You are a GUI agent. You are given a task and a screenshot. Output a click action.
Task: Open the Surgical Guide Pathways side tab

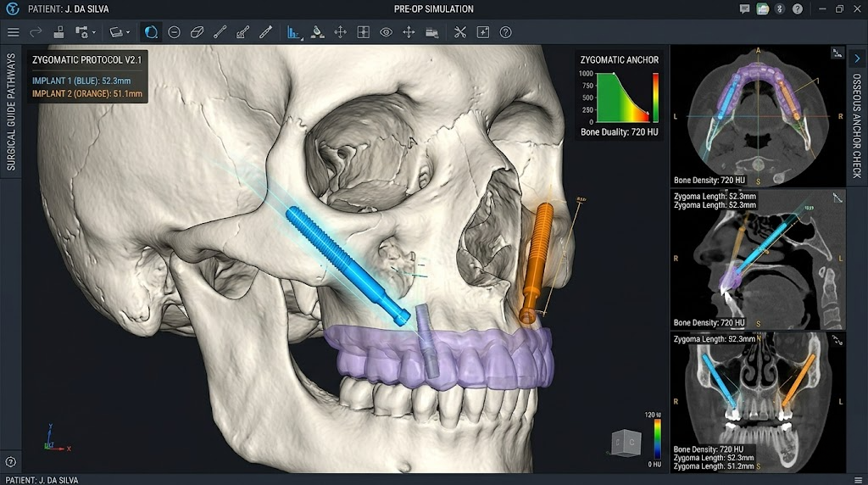pos(11,111)
